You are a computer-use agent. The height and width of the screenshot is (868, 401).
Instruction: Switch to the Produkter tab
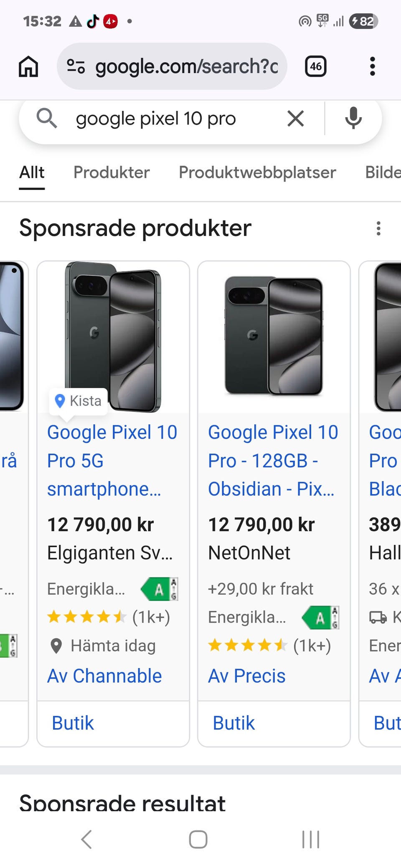pos(112,172)
